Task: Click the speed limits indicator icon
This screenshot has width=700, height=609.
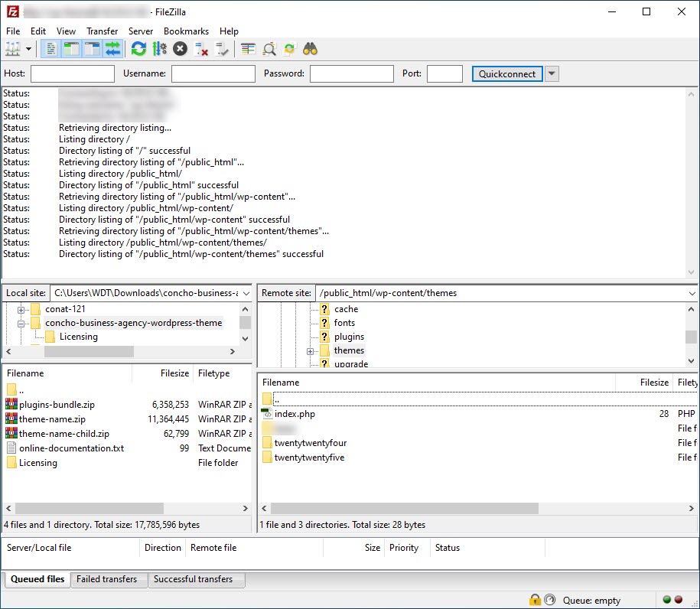Action: point(550,600)
